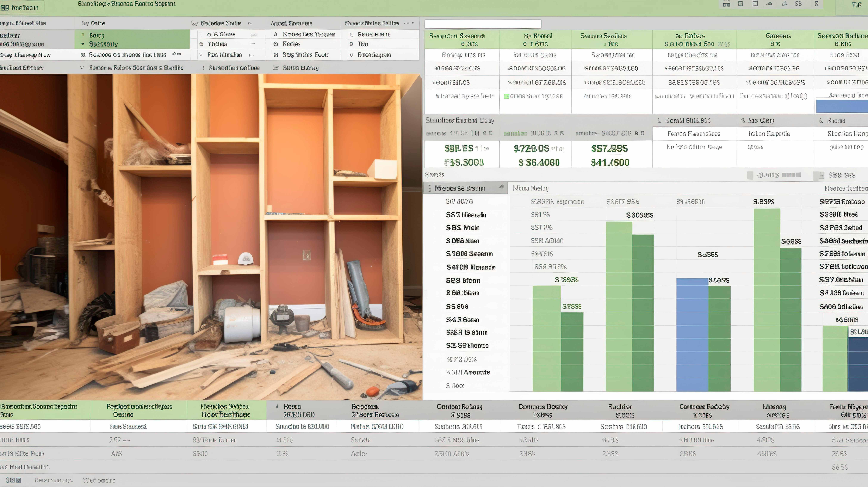This screenshot has width=868, height=487.
Task: Switch to the 'Nuuo fhelbg' tab
Action: pyautogui.click(x=531, y=188)
